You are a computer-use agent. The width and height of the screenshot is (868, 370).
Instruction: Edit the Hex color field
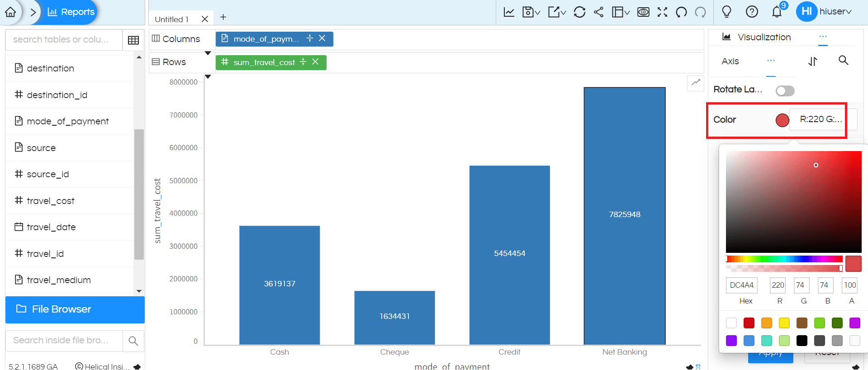coord(742,285)
